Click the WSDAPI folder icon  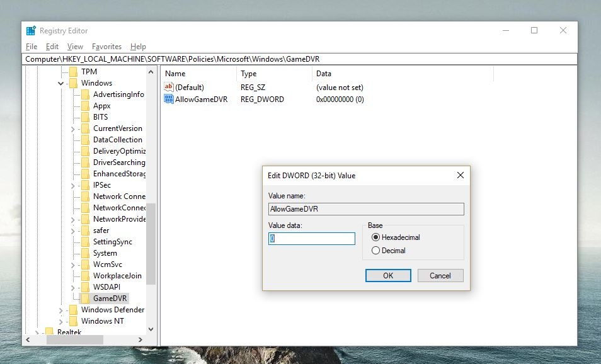86,287
